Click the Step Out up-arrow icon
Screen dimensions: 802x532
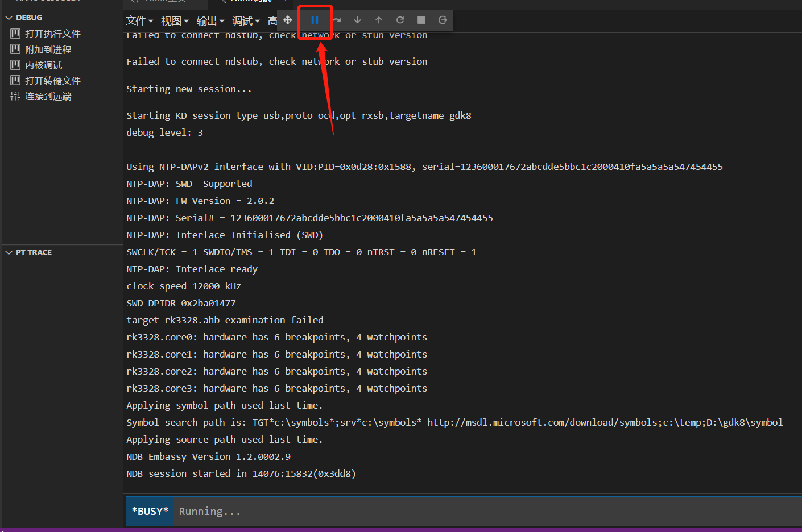(379, 20)
